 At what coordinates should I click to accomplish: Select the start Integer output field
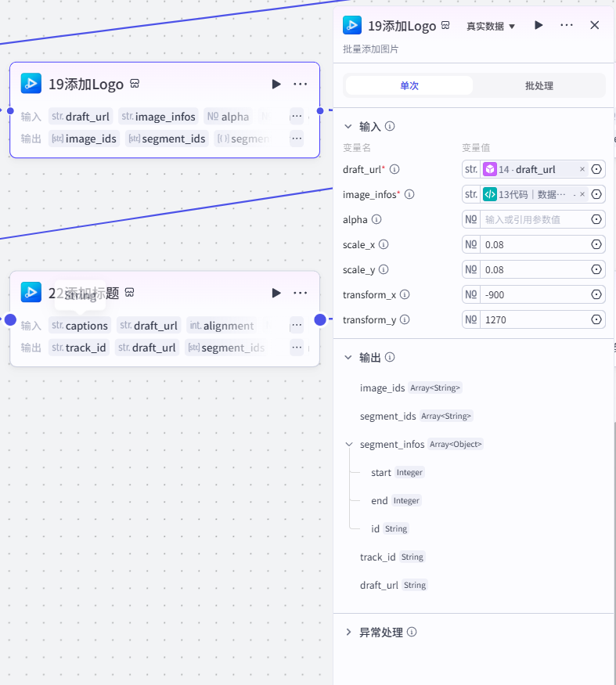pyautogui.click(x=397, y=472)
